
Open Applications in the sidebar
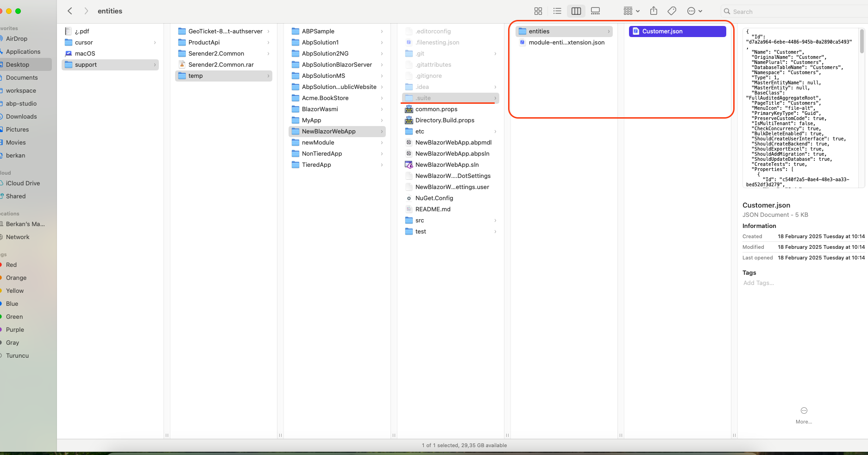(23, 52)
